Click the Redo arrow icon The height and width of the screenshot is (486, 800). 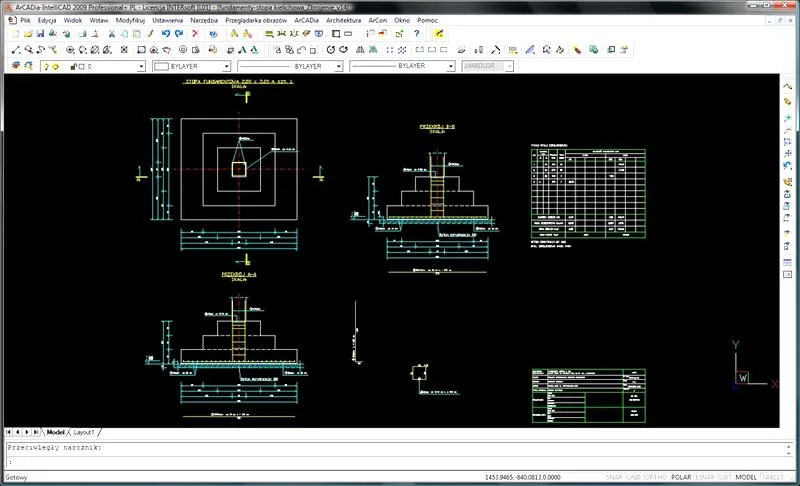179,34
